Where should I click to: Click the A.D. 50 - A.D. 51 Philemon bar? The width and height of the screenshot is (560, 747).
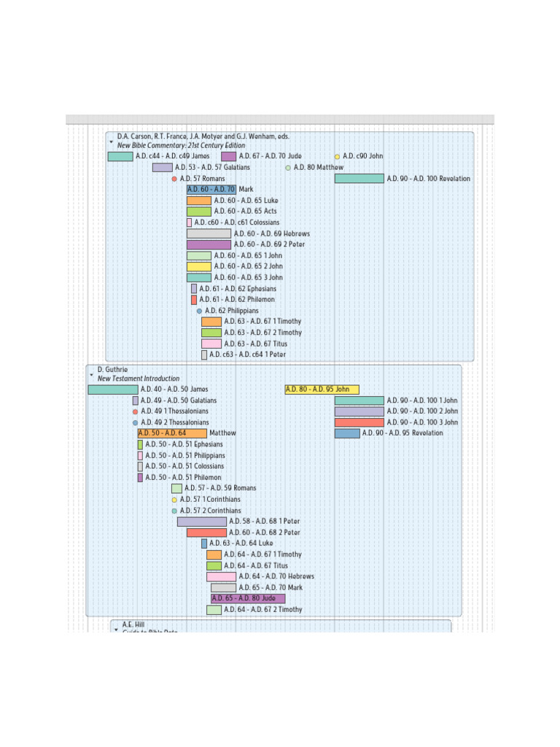pos(140,478)
